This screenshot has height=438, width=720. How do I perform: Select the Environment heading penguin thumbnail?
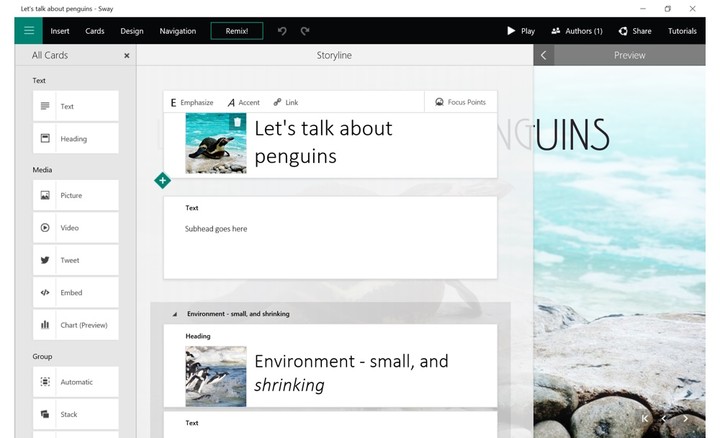tap(216, 376)
